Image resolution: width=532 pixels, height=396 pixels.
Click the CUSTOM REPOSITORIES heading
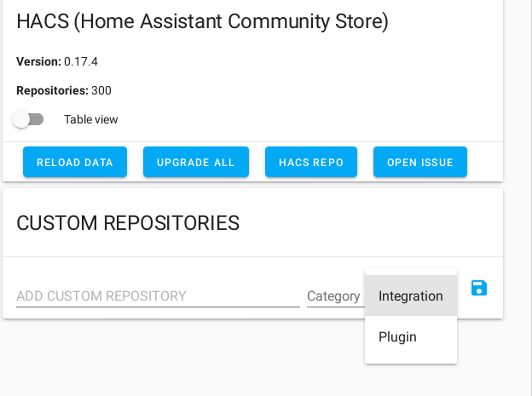coord(128,223)
